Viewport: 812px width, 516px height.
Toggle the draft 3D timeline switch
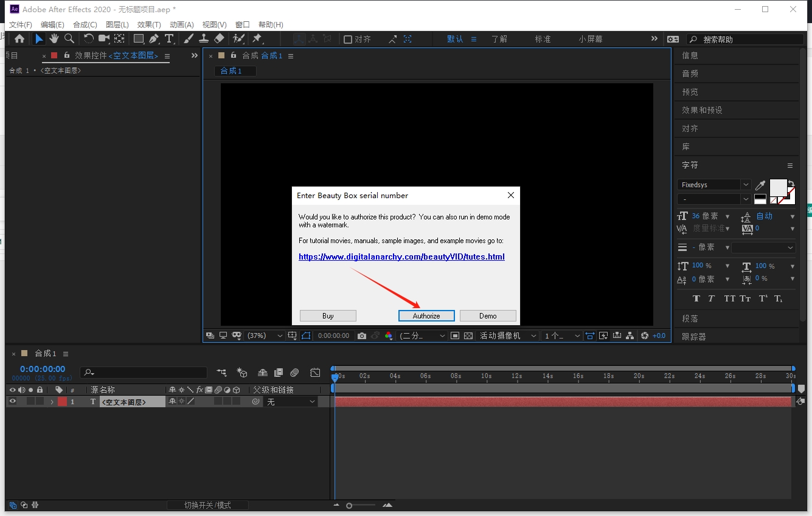pos(242,373)
